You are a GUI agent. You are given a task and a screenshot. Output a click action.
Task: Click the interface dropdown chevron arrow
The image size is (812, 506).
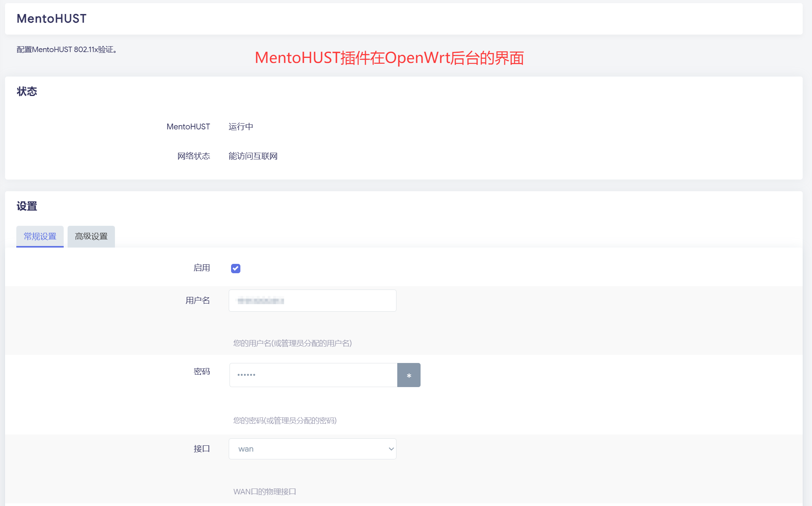tap(391, 449)
